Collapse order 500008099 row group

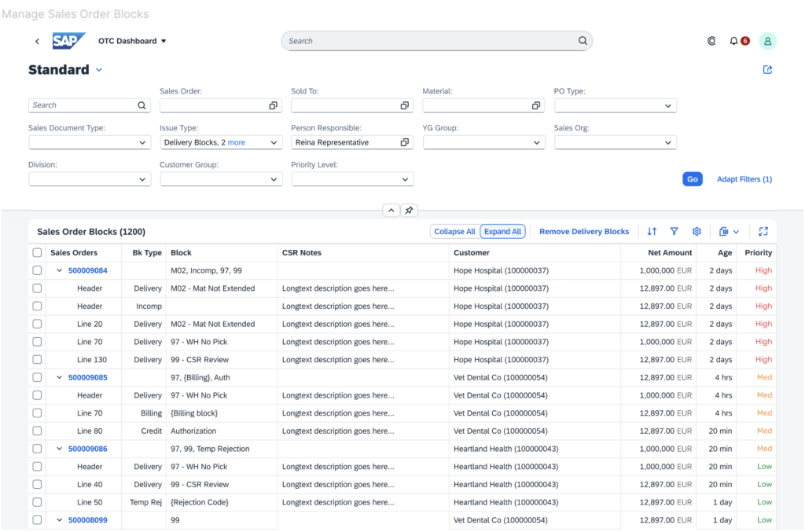[x=59, y=519]
